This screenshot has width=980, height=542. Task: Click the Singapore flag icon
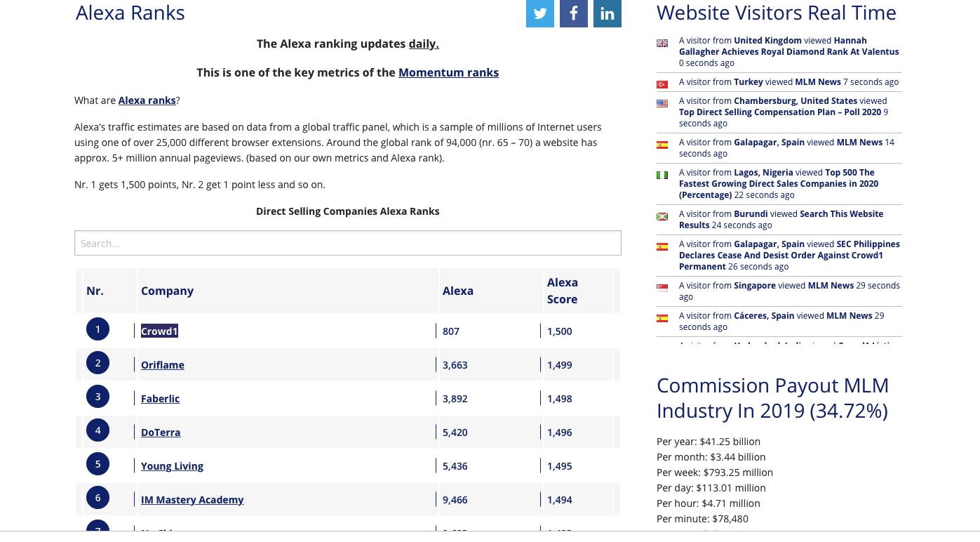pos(662,288)
